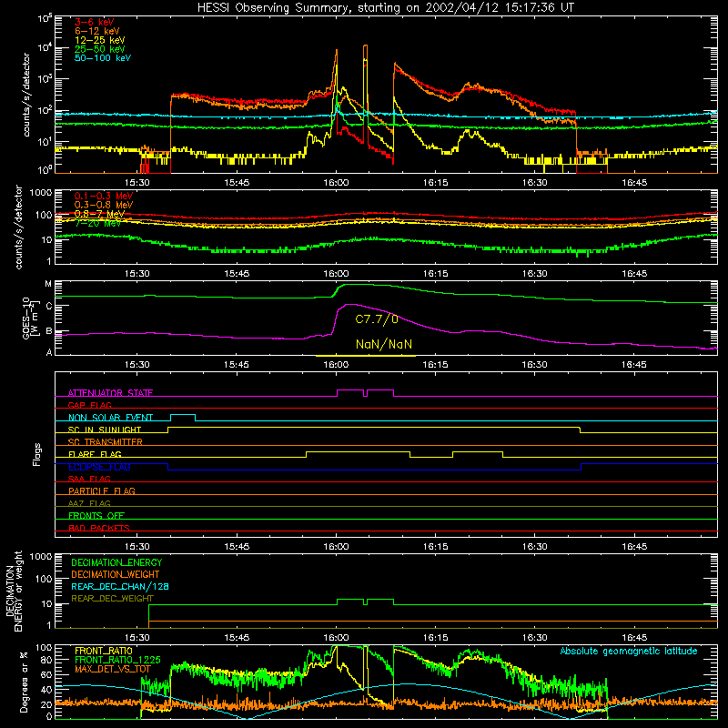Click the 15:30 tick under top panel
This screenshot has width=728, height=728.
tap(137, 183)
